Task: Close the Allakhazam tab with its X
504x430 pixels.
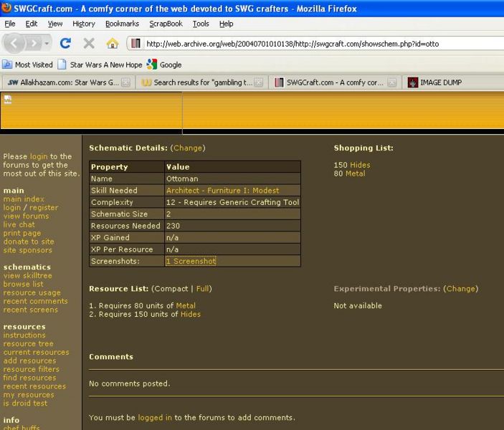Action: (125, 82)
